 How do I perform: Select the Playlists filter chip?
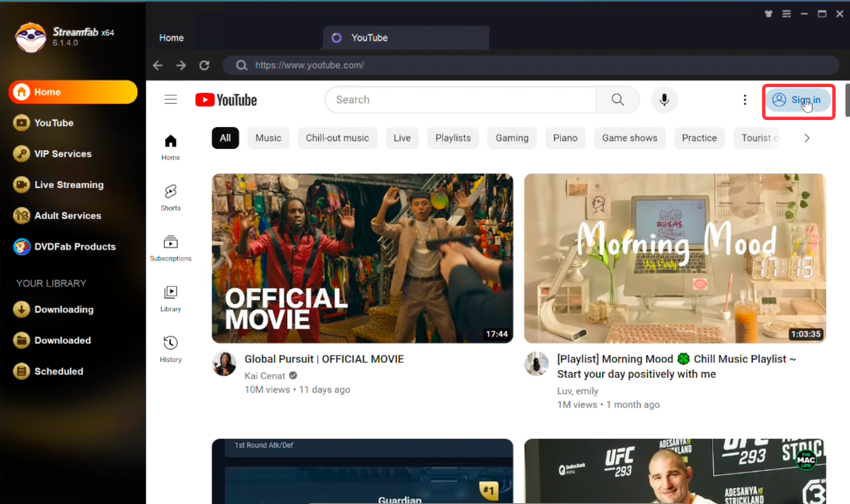[x=453, y=138]
